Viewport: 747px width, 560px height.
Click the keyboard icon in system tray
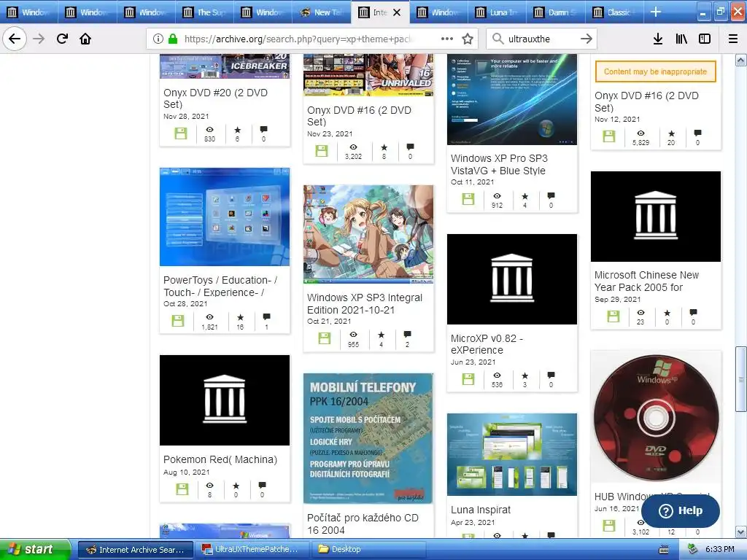click(x=663, y=550)
